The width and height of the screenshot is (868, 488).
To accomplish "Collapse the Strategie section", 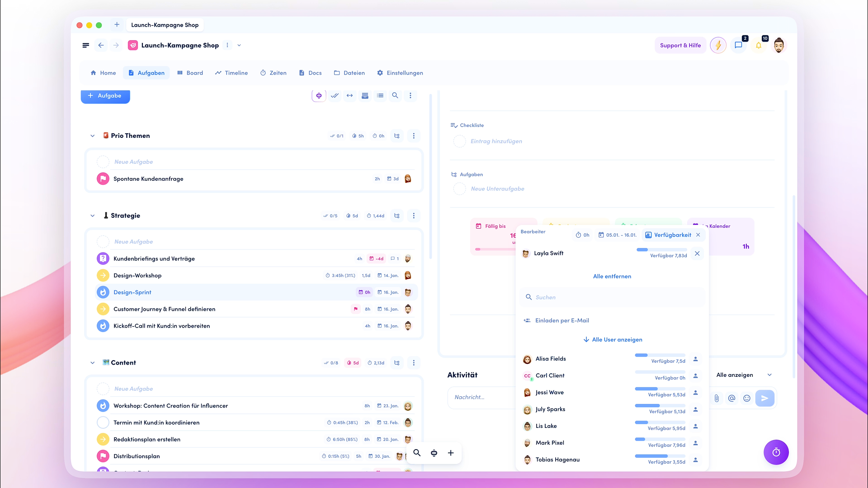I will 93,216.
